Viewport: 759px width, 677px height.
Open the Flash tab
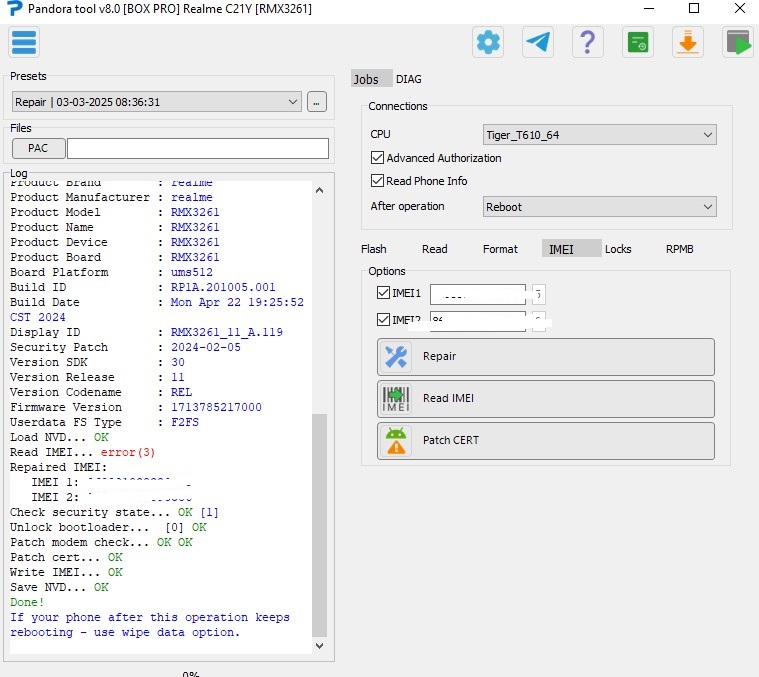[x=374, y=249]
